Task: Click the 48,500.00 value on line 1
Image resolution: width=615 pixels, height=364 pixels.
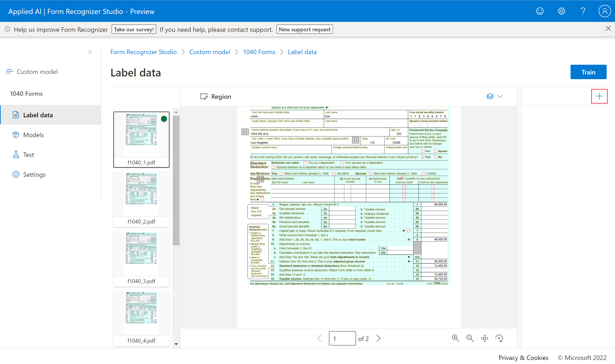Action: [440, 204]
